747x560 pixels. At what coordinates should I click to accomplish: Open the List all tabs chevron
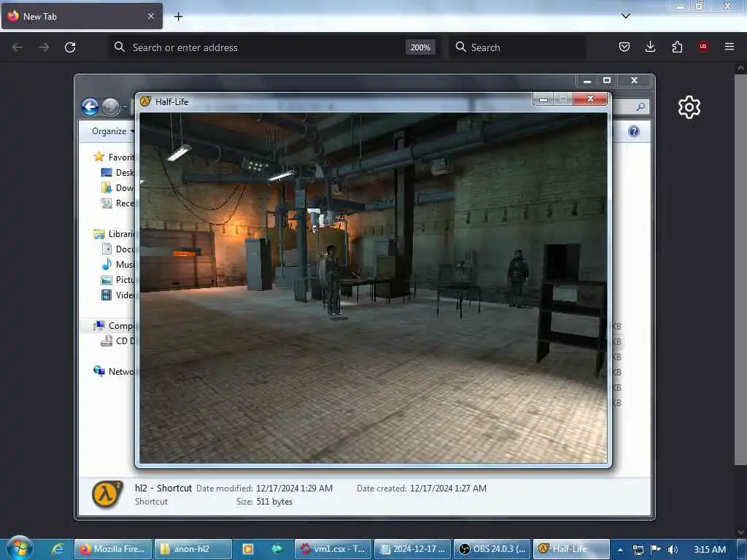click(626, 16)
